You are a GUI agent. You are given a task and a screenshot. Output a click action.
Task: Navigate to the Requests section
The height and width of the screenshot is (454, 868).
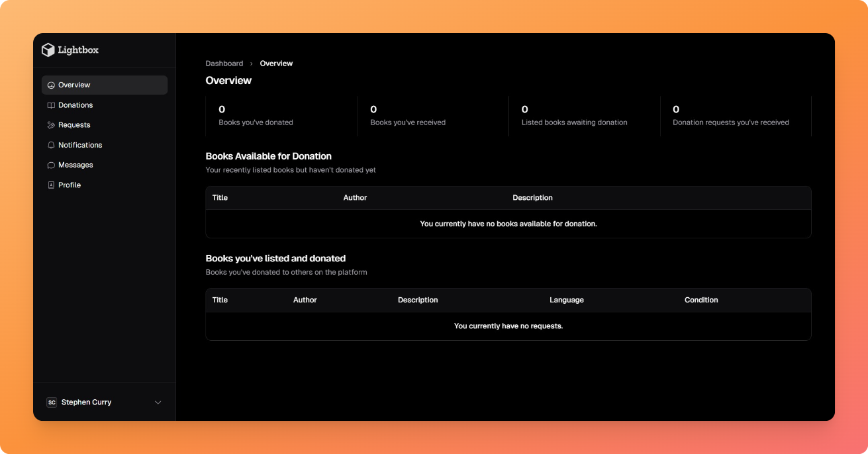tap(74, 125)
